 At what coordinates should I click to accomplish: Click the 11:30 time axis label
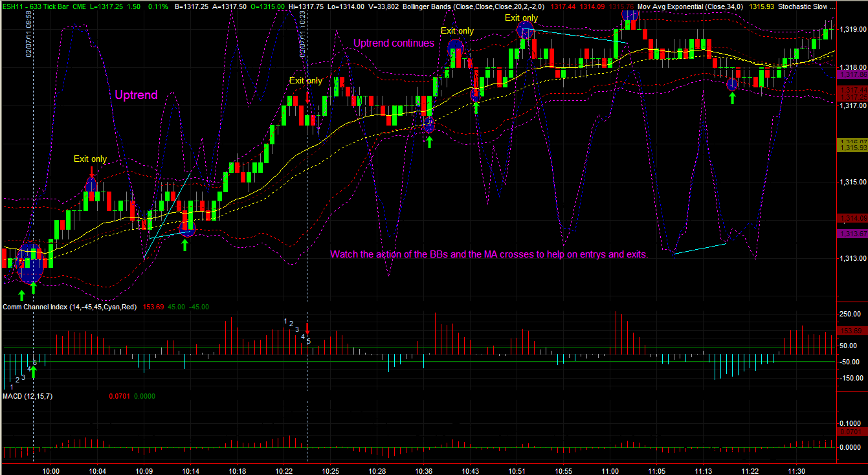point(798,470)
